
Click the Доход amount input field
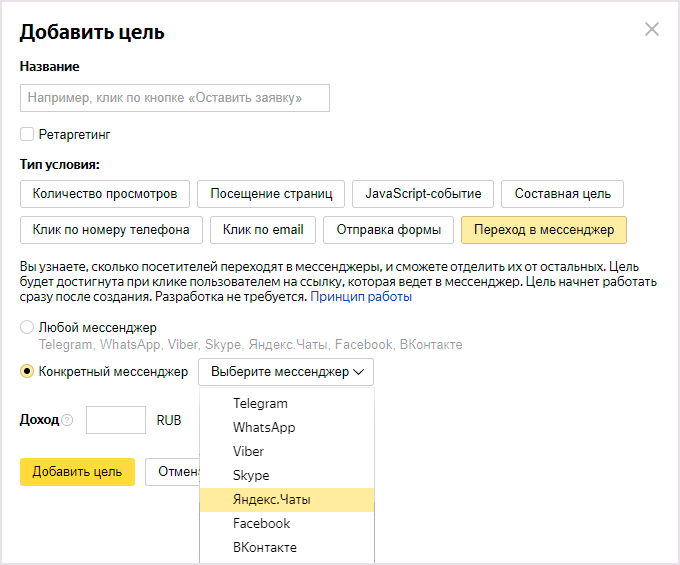pyautogui.click(x=116, y=420)
